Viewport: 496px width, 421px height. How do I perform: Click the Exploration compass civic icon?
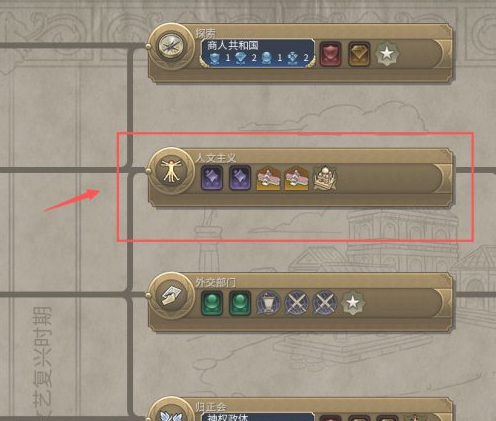171,47
